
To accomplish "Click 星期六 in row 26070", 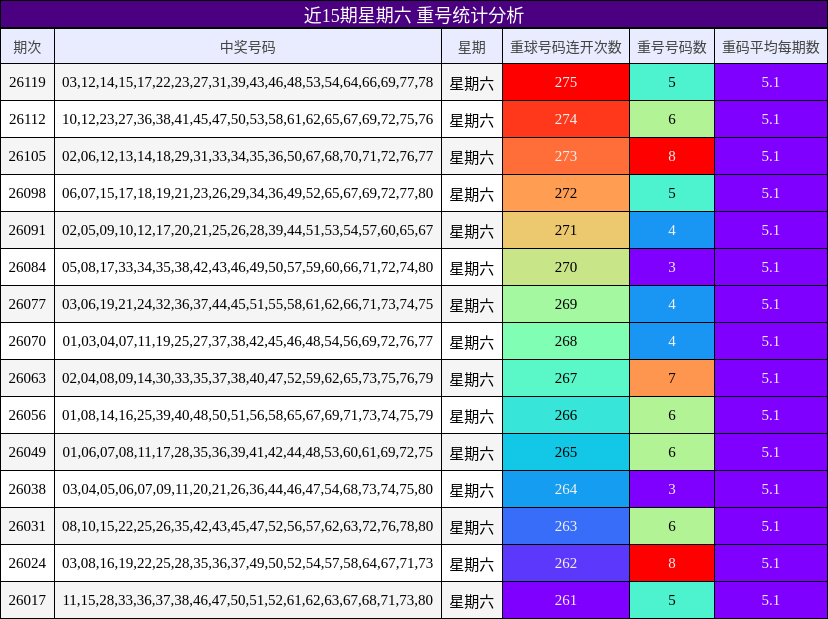I will pos(472,341).
